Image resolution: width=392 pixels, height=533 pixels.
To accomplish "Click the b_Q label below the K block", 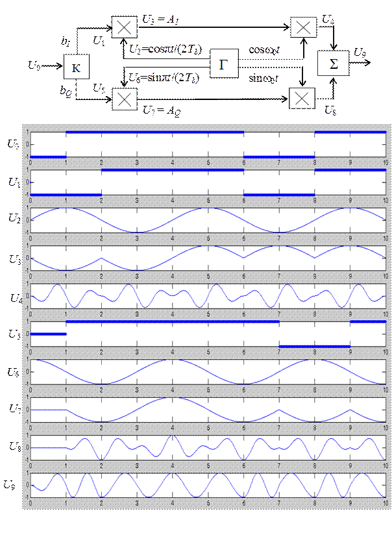I will (x=66, y=91).
